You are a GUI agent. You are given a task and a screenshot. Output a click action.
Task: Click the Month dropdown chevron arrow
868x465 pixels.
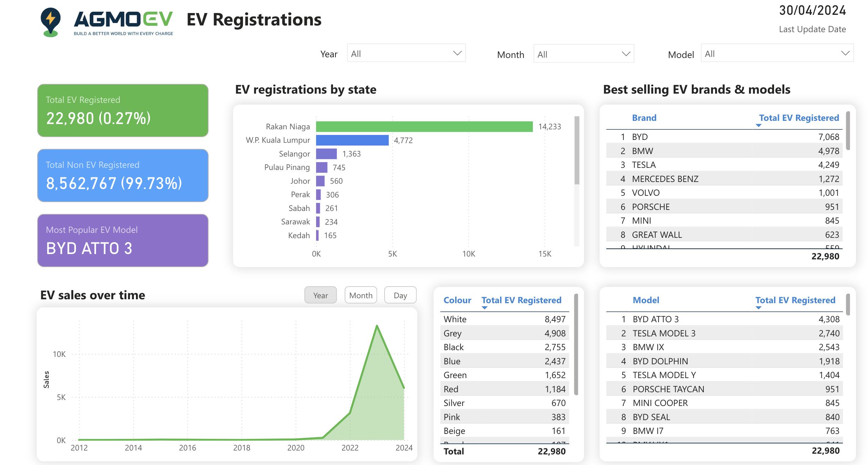[x=626, y=54]
